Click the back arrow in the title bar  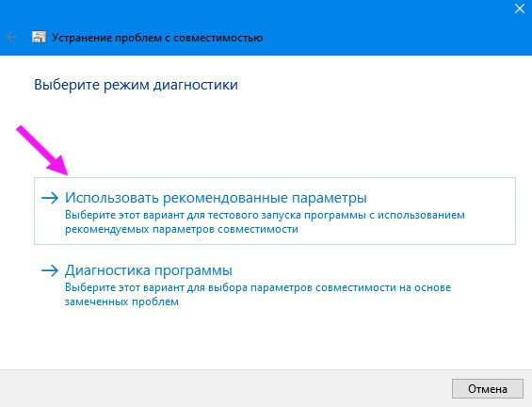(11, 37)
